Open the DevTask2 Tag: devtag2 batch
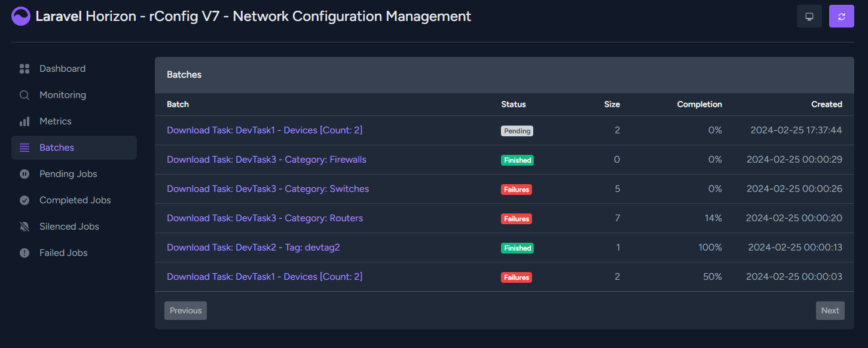Screen dimensions: 868x348 pyautogui.click(x=253, y=248)
